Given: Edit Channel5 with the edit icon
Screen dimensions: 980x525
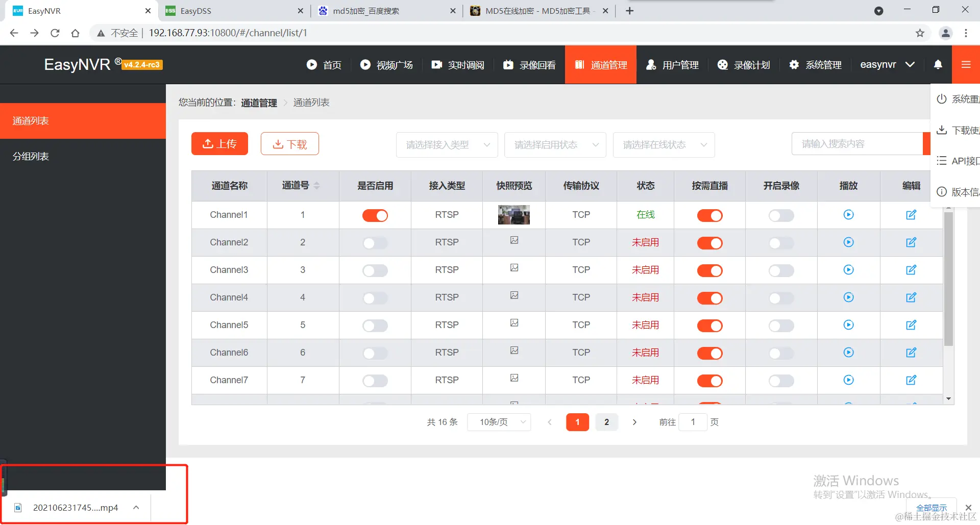Looking at the screenshot, I should pos(911,325).
